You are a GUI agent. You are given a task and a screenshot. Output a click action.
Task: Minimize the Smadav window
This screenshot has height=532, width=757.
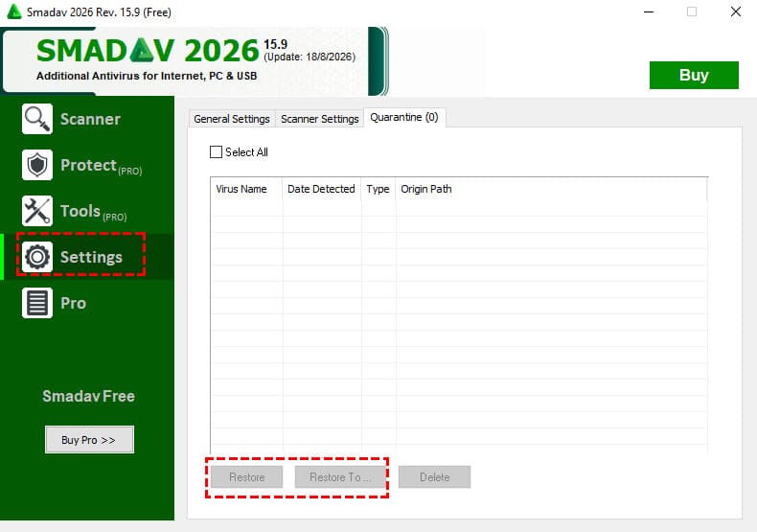pyautogui.click(x=649, y=12)
